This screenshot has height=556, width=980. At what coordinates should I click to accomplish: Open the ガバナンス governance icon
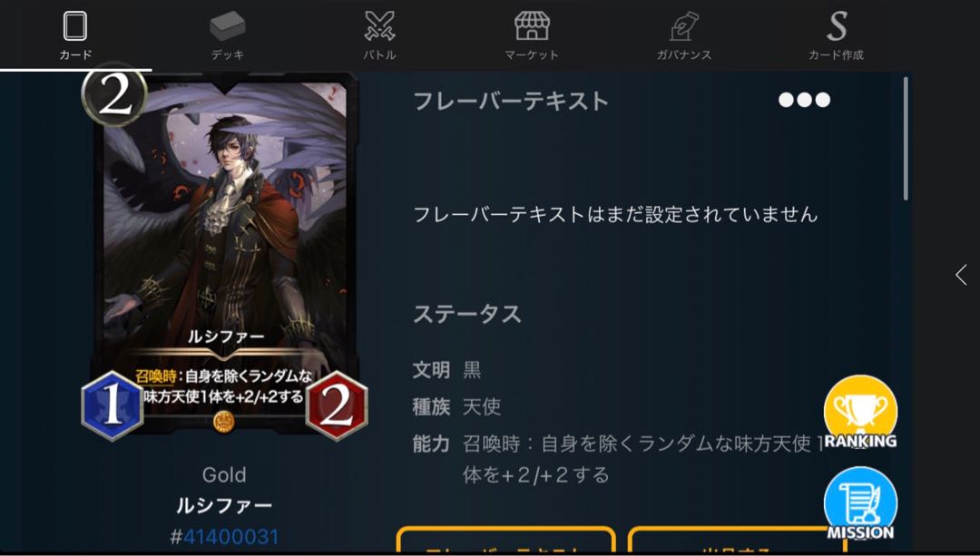tap(684, 27)
